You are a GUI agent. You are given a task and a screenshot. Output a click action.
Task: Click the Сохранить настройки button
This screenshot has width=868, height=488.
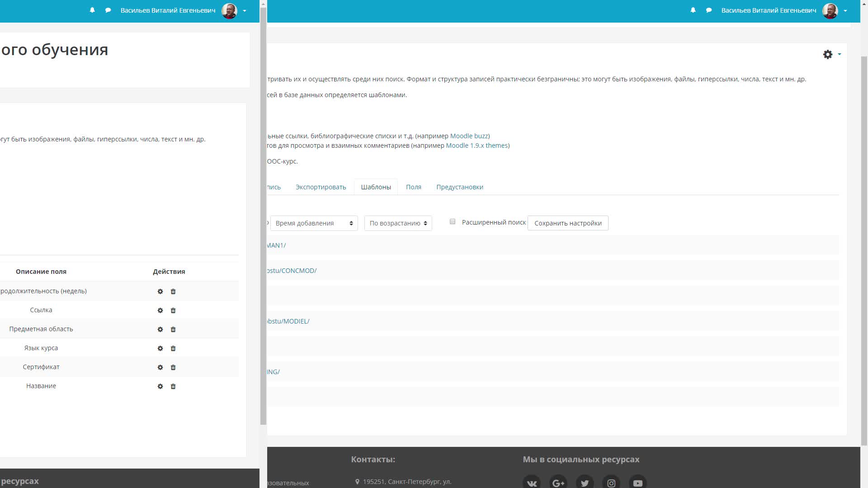568,223
